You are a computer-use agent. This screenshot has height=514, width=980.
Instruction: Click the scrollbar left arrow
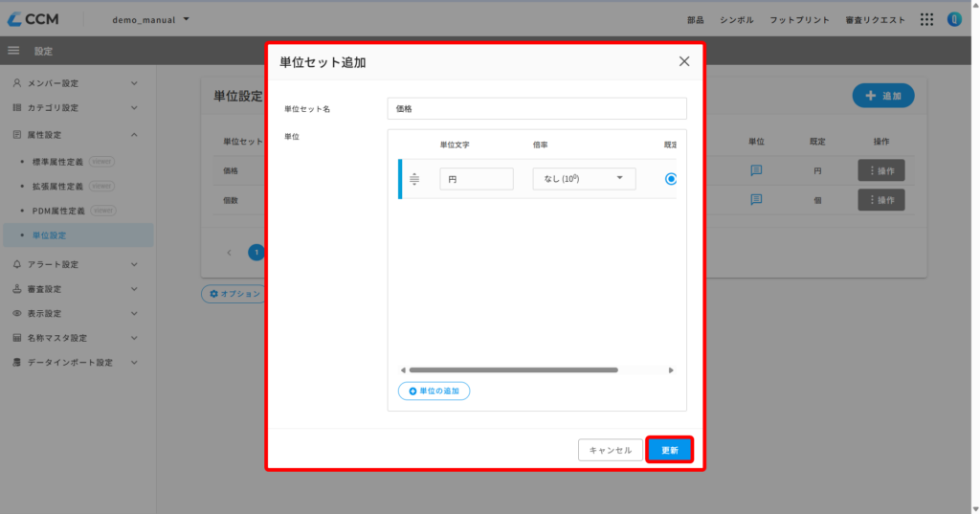[403, 370]
